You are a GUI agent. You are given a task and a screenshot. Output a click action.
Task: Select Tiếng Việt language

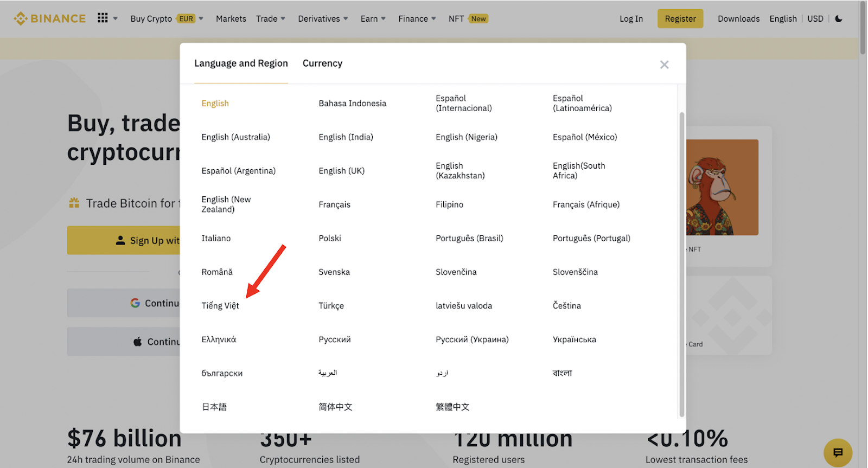[x=220, y=306]
